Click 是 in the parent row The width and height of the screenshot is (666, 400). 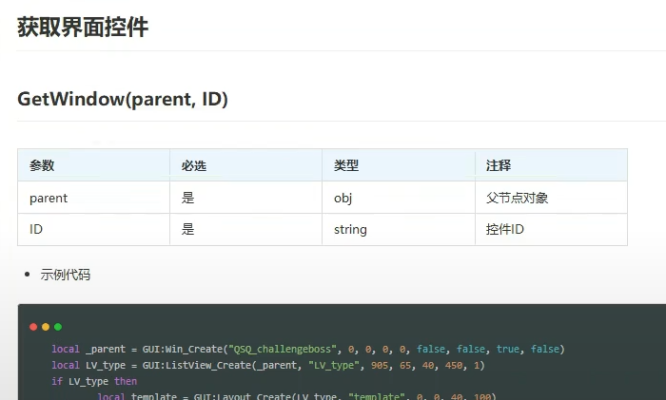pyautogui.click(x=188, y=198)
